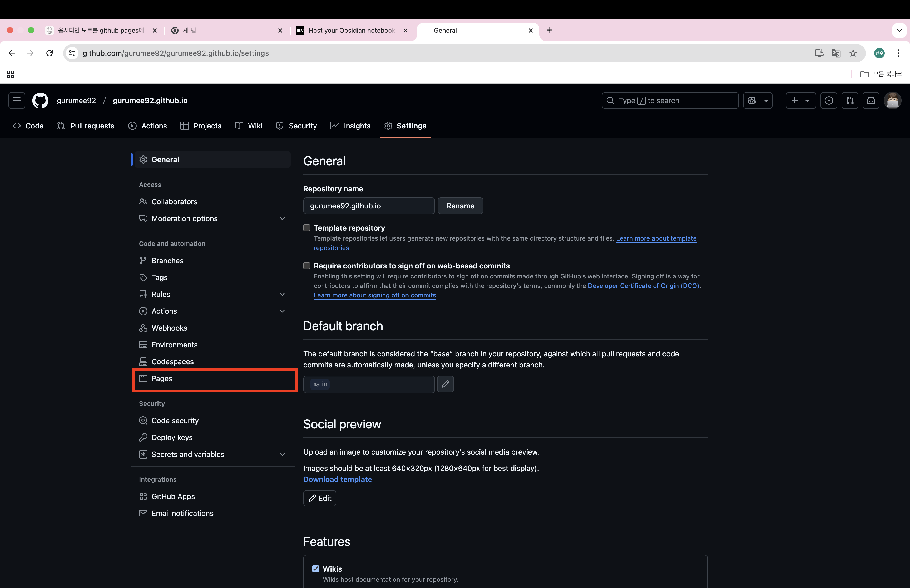Open Copilot chat icon in header

point(751,101)
